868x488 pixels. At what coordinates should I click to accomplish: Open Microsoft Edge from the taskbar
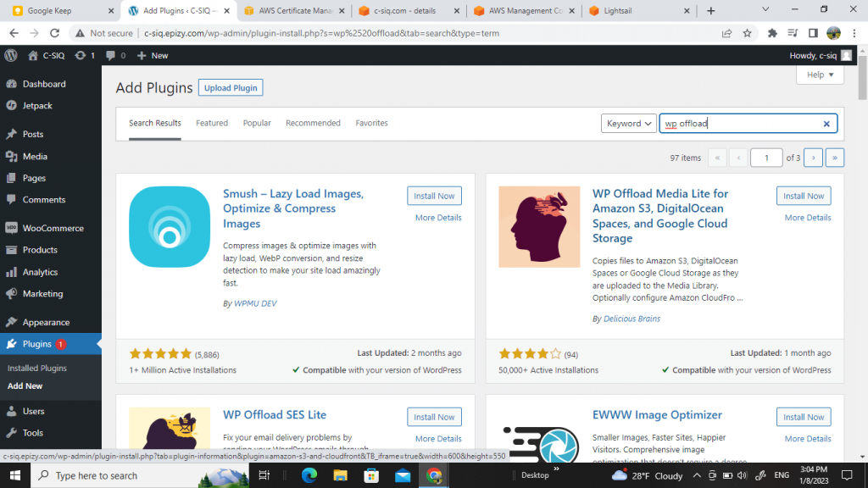click(x=309, y=475)
